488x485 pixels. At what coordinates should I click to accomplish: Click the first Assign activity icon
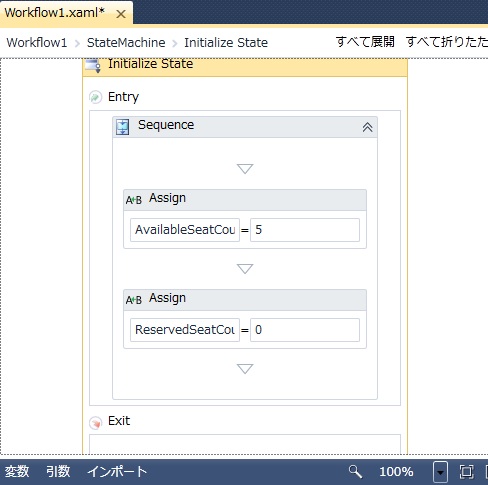(x=134, y=200)
